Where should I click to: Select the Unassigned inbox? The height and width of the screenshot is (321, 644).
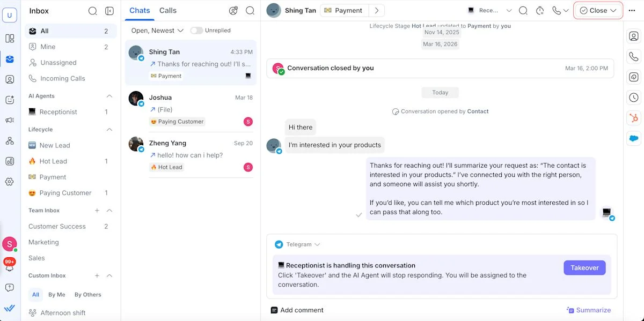(x=70, y=63)
